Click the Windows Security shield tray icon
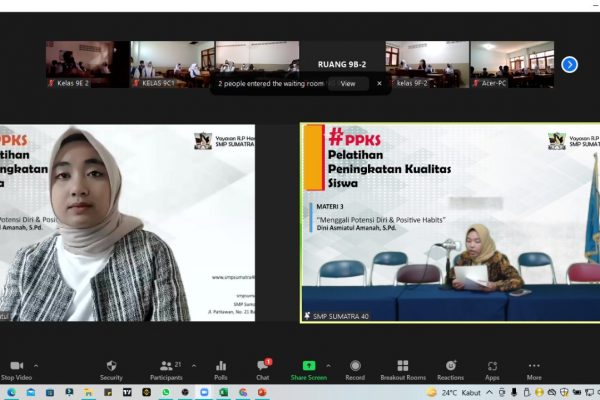The width and height of the screenshot is (600, 400). (x=564, y=392)
